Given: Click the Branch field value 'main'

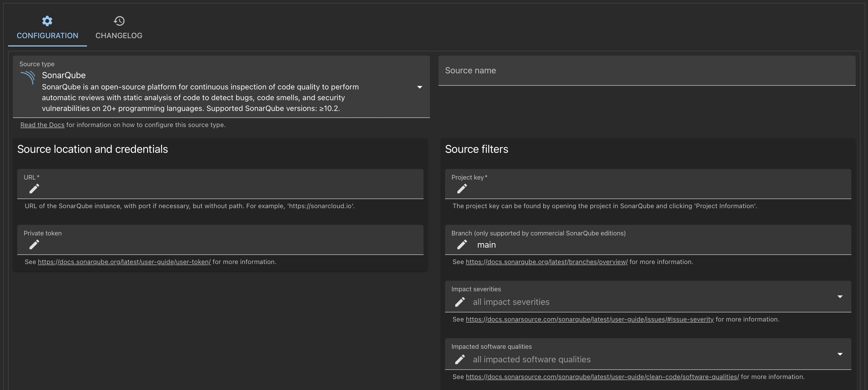Looking at the screenshot, I should click(486, 245).
